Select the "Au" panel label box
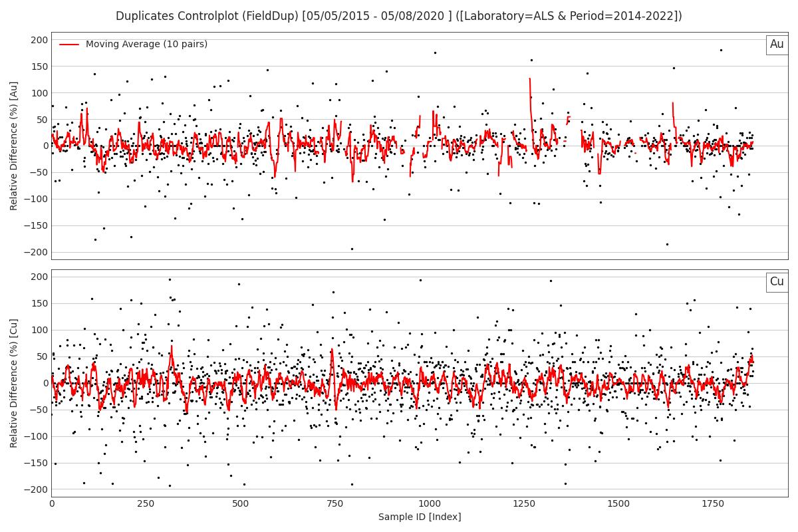Image resolution: width=798 pixels, height=532 pixels. (x=776, y=45)
